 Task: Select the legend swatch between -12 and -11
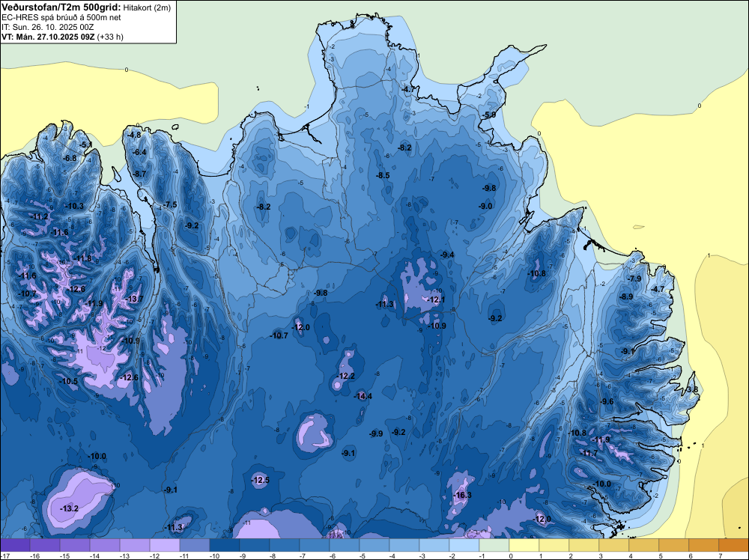tap(165, 545)
